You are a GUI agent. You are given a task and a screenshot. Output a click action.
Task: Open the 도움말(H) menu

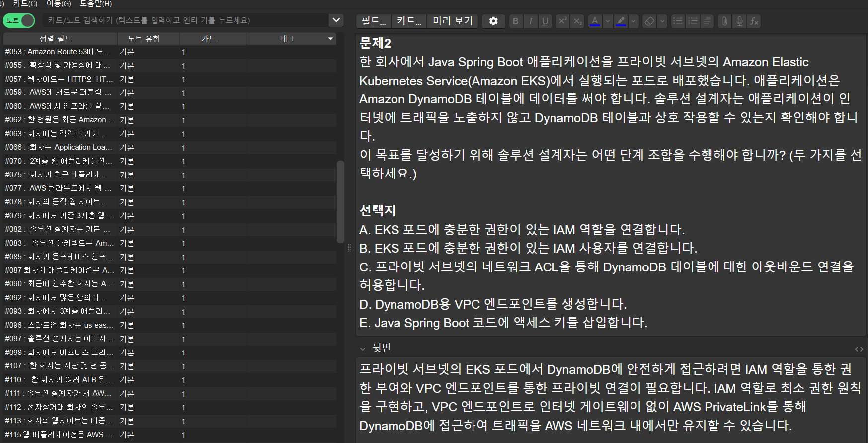96,4
